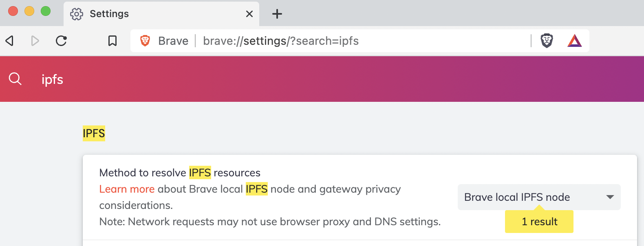Go forward with the forward arrow

click(35, 41)
